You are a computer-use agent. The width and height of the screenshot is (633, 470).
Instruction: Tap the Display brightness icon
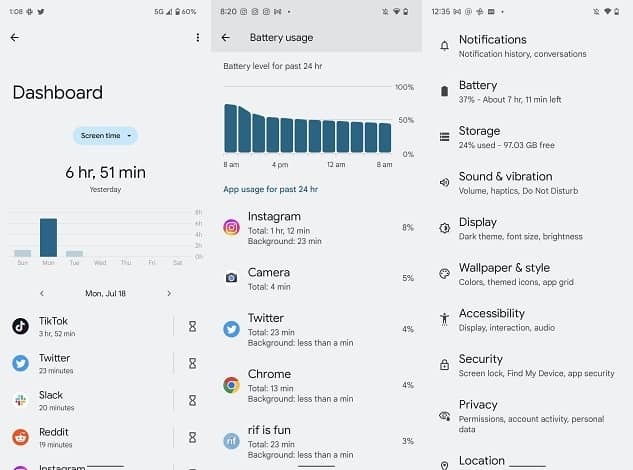pos(444,228)
